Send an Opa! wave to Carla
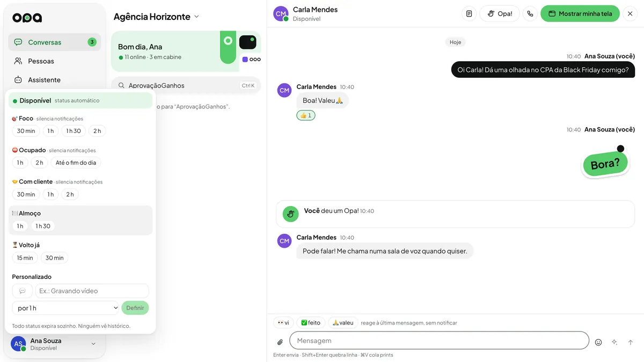This screenshot has height=362, width=644. [500, 14]
